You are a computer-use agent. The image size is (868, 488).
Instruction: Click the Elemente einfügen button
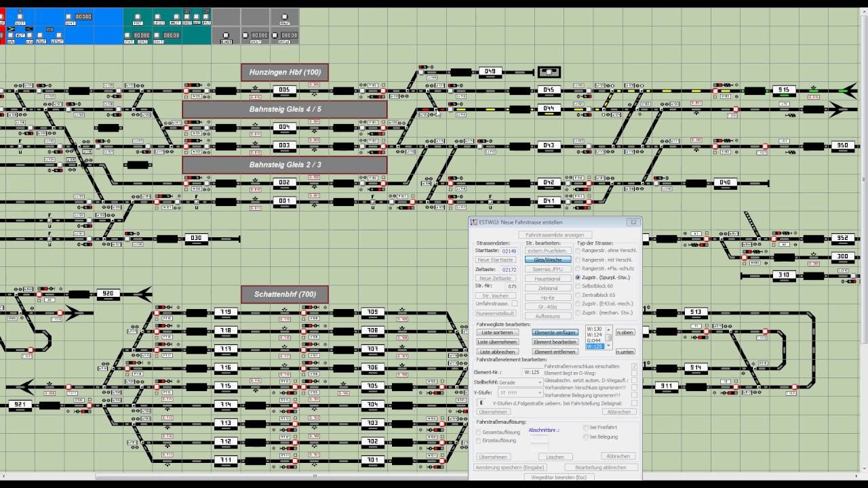(x=555, y=333)
